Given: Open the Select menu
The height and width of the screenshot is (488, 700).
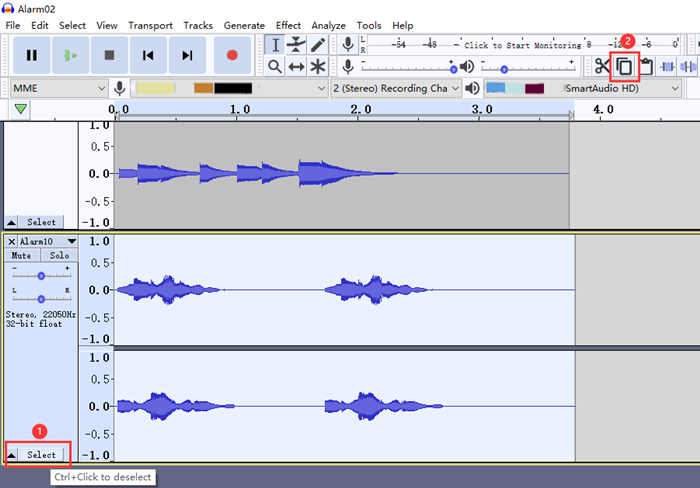Looking at the screenshot, I should coord(72,25).
